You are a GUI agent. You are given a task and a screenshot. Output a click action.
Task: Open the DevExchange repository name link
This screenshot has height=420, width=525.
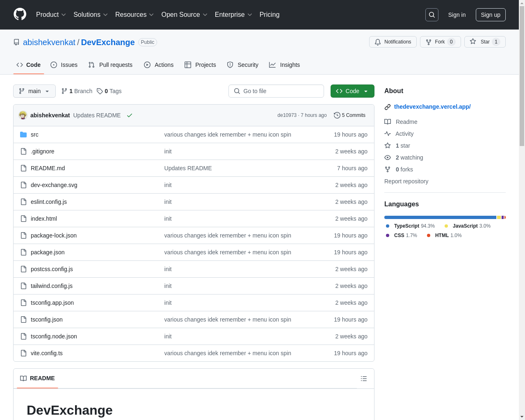[x=108, y=42]
